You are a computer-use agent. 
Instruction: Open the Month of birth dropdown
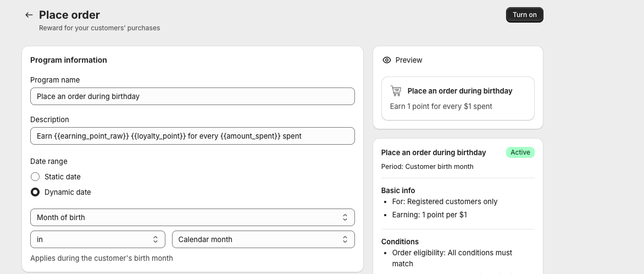click(x=192, y=217)
